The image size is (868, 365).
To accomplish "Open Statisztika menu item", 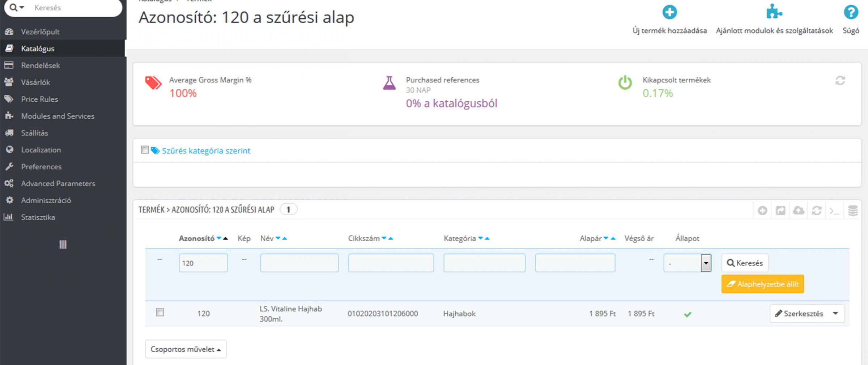I will click(38, 217).
